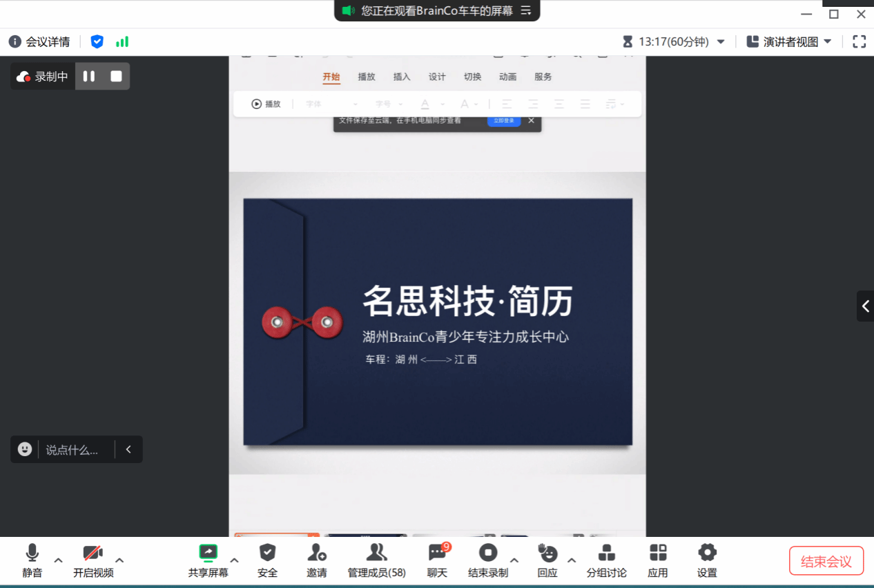Screen dimensions: 874x588
Task: Turn on video with camera icon
Action: [x=93, y=553]
